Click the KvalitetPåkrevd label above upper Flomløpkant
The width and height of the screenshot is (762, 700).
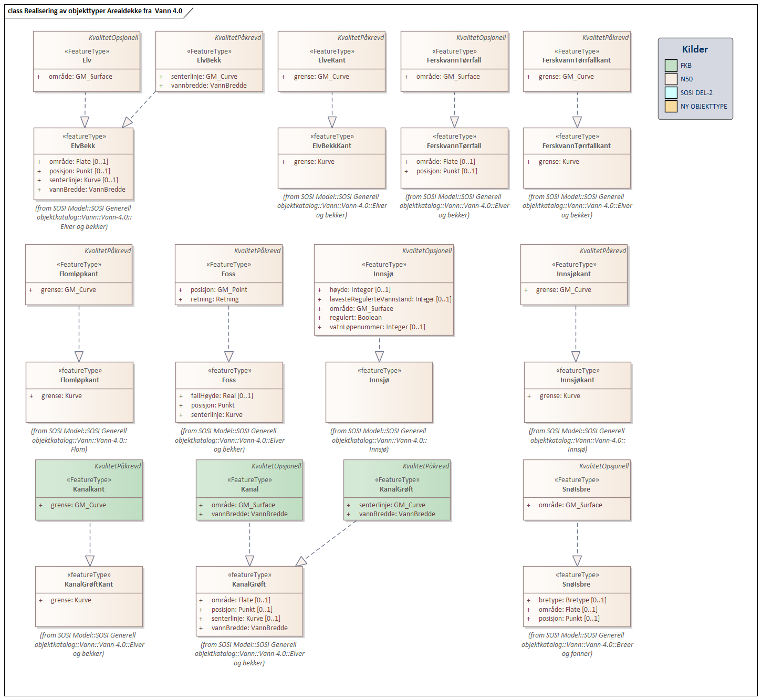(x=108, y=251)
